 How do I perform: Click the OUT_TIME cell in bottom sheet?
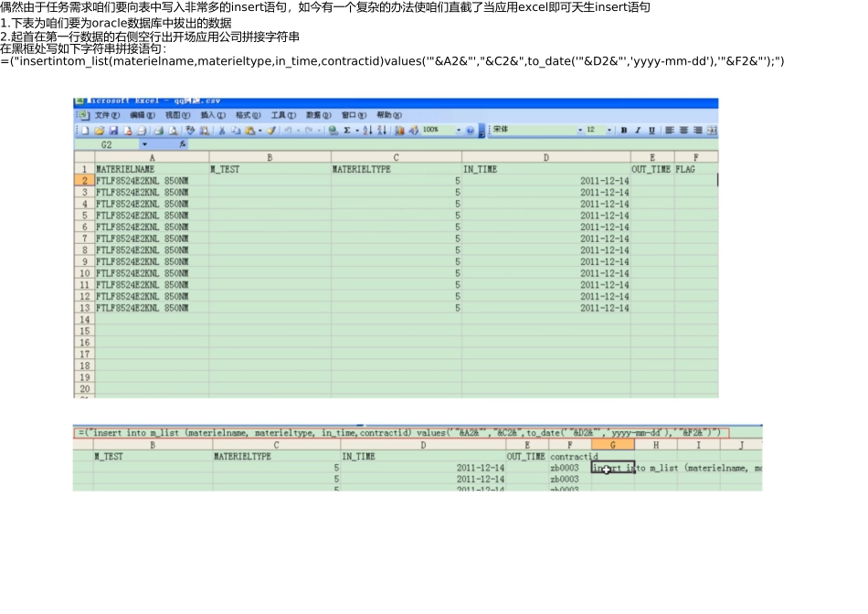[526, 456]
